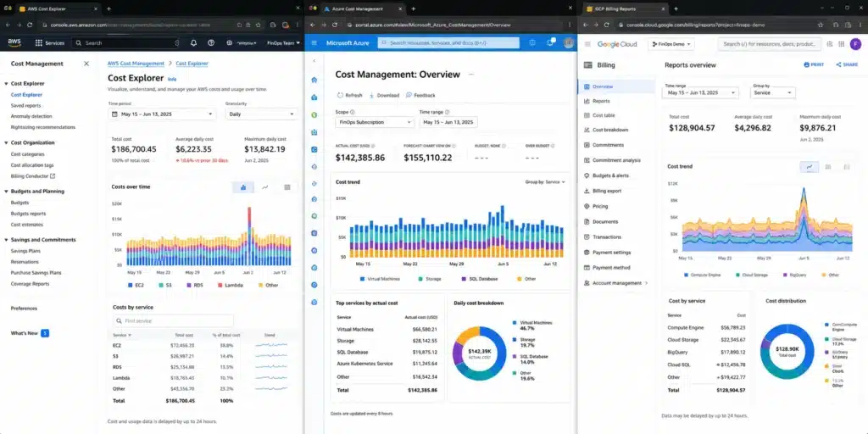
Task: Click the Share icon in GCP reports
Action: (838, 64)
